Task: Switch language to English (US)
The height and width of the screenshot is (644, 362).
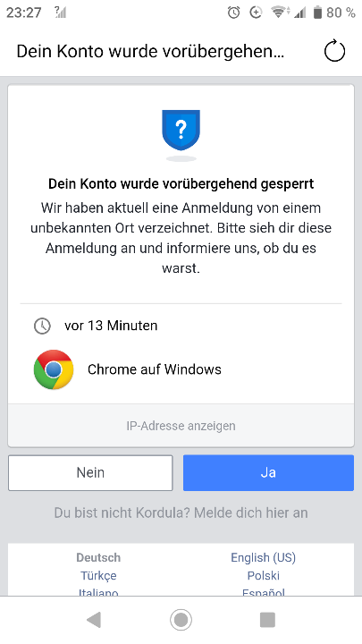Action: click(x=264, y=557)
